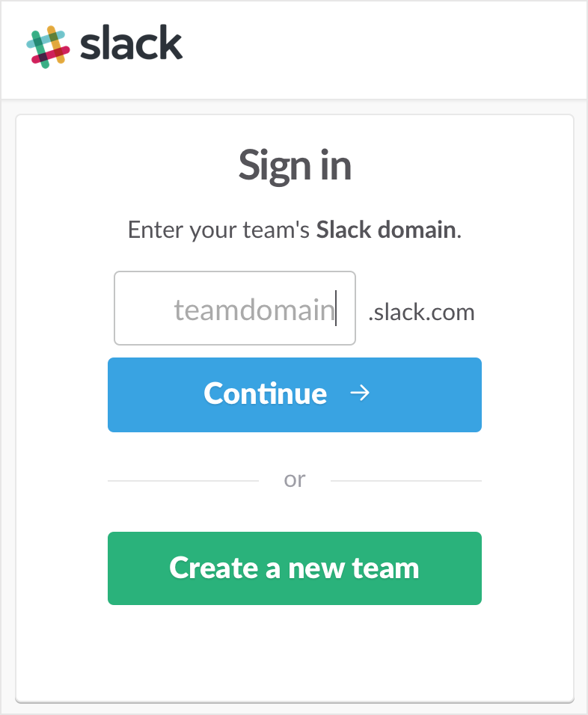588x715 pixels.
Task: Click the "or" divider text
Action: coord(295,479)
